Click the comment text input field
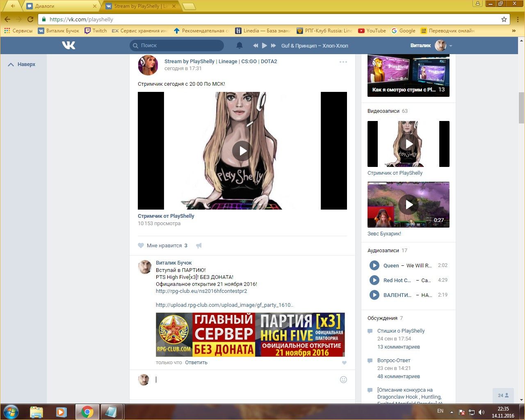The height and width of the screenshot is (420, 525). point(246,380)
